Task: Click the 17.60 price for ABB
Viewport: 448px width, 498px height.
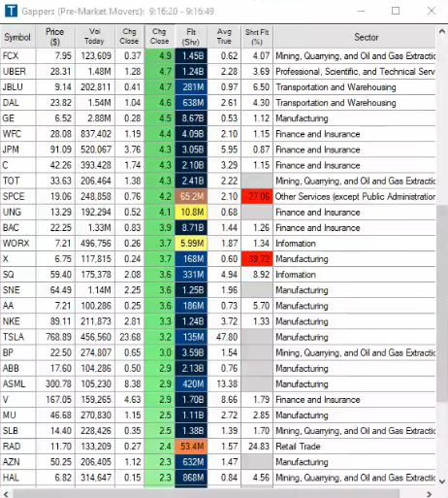Action: coord(55,368)
